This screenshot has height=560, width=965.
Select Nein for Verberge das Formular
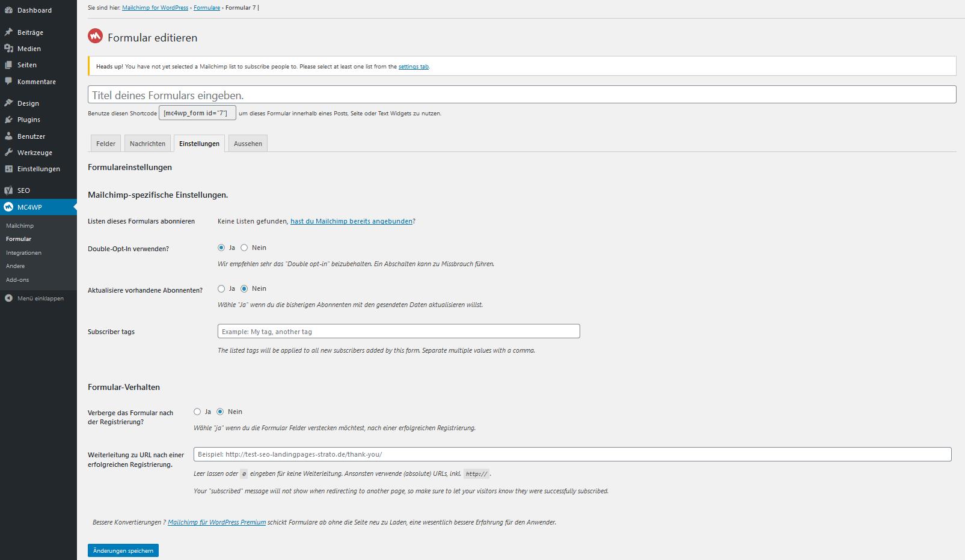(220, 412)
